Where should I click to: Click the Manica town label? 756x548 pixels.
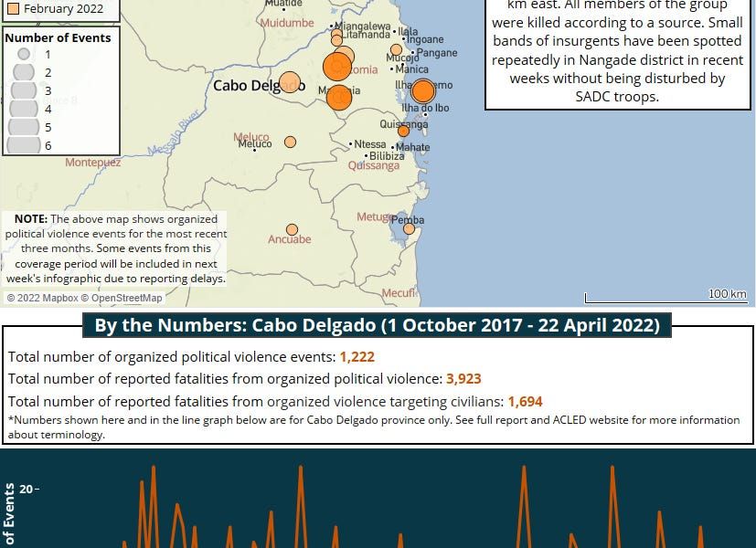tap(411, 69)
